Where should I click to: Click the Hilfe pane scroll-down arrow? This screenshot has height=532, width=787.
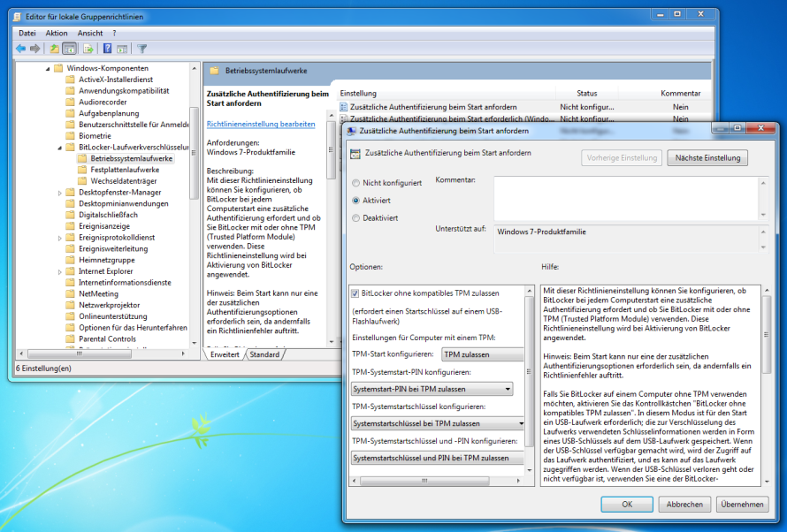click(767, 482)
